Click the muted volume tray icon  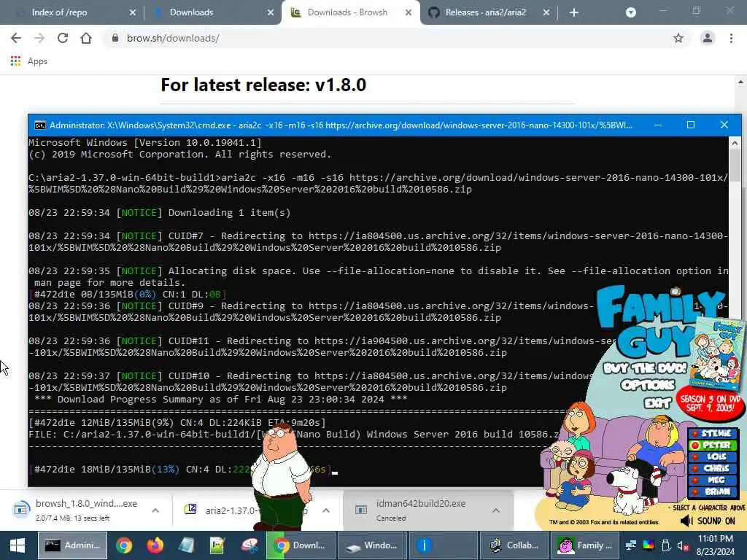[x=683, y=545]
